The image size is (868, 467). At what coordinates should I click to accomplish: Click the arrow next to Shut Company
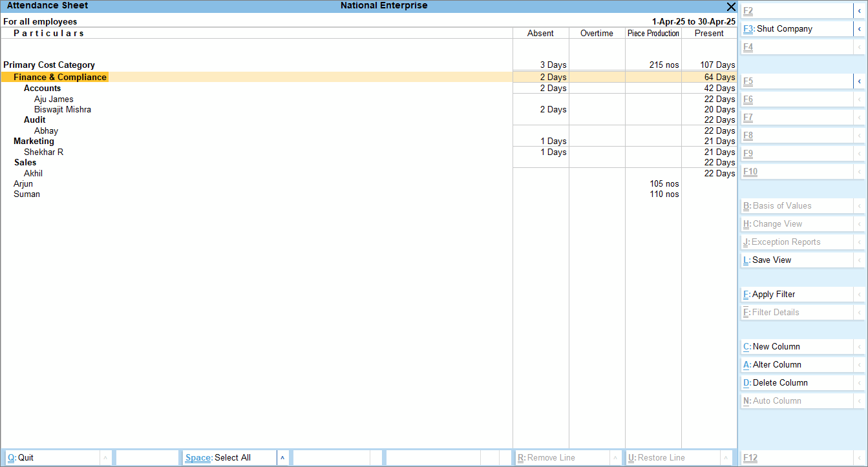tap(860, 29)
